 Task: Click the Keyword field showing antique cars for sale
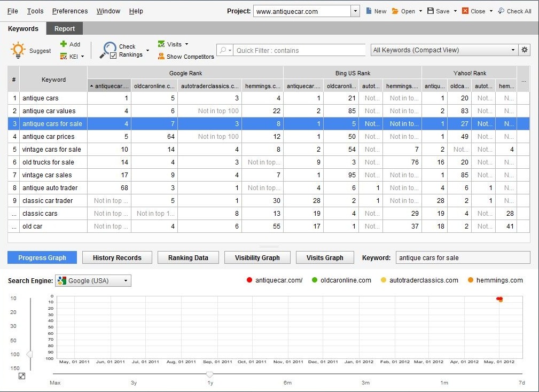coord(463,257)
